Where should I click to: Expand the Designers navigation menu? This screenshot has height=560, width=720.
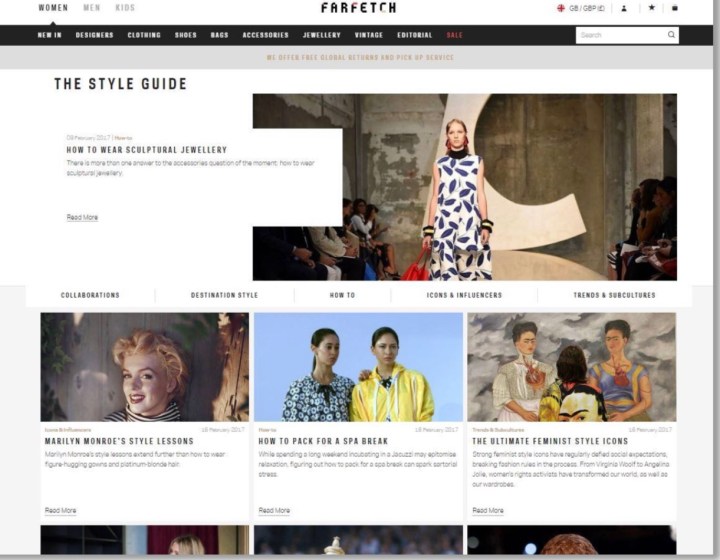tap(95, 35)
